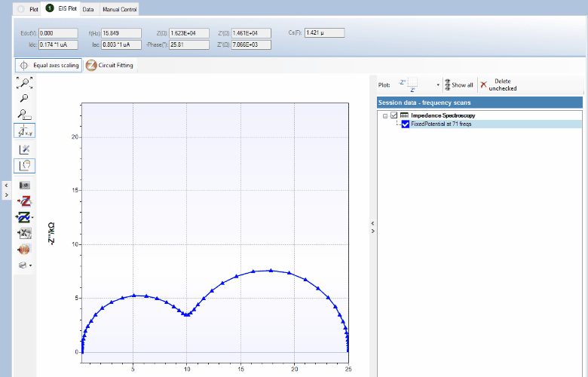588x377 pixels.
Task: Click the Z''(Ω) field showing 7.066E+03
Action: point(251,44)
